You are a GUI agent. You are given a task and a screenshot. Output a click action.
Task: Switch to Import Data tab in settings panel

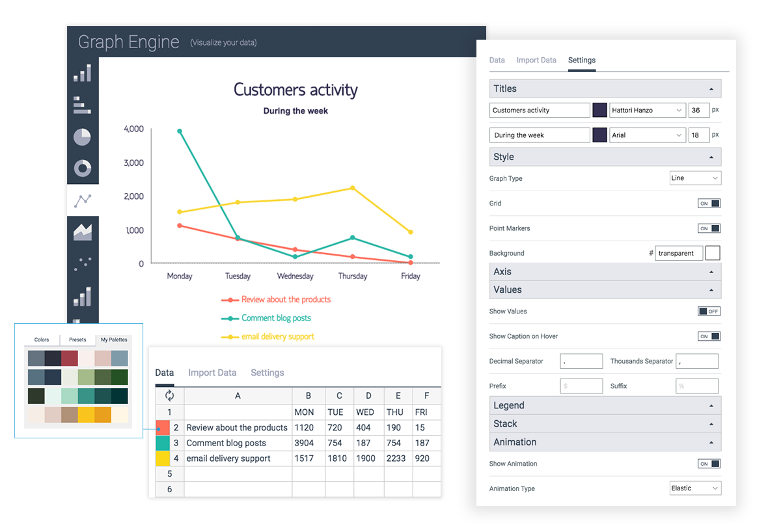click(x=536, y=60)
